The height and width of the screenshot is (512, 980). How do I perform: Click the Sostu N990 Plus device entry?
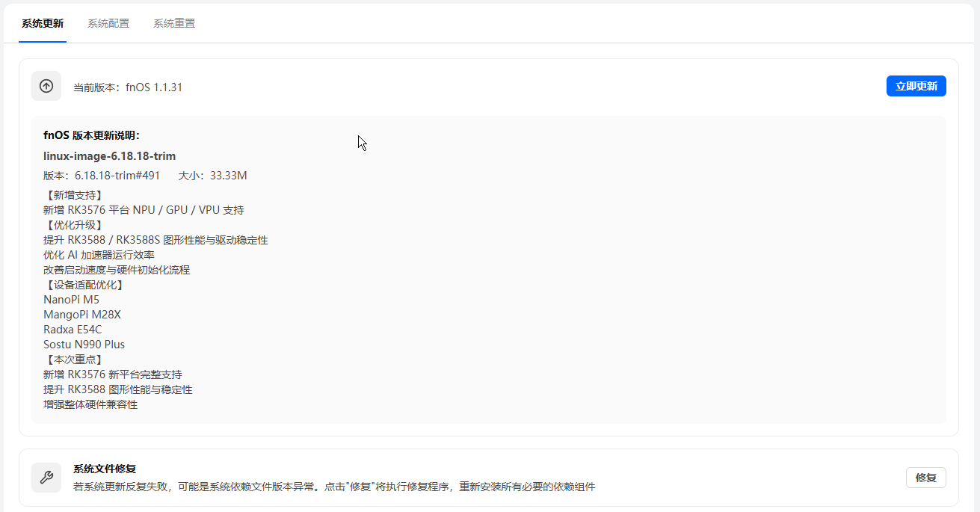84,345
